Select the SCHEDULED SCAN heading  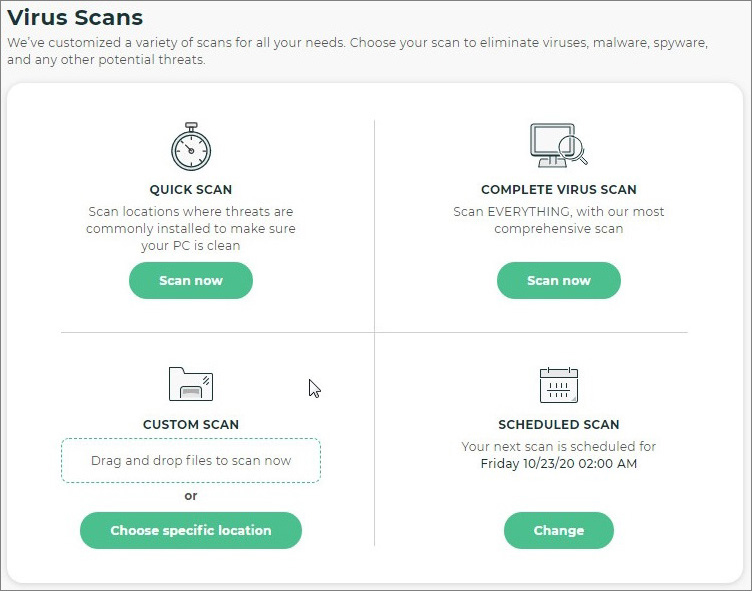[x=559, y=425]
